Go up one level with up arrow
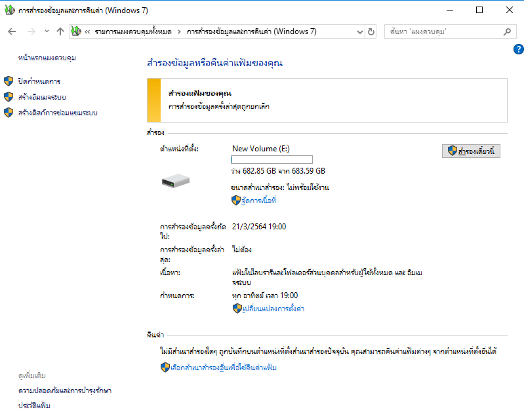Image resolution: width=524 pixels, height=420 pixels. point(60,31)
